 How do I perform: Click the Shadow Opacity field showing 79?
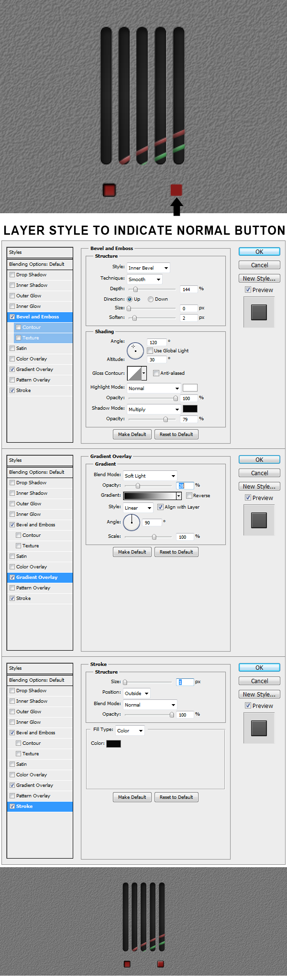point(189,419)
